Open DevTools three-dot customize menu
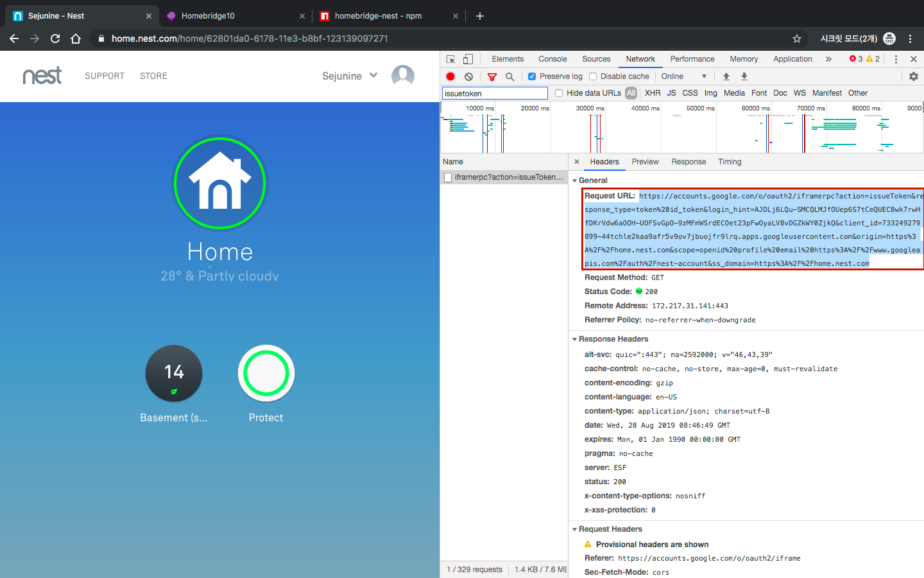This screenshot has height=578, width=924. click(x=896, y=59)
